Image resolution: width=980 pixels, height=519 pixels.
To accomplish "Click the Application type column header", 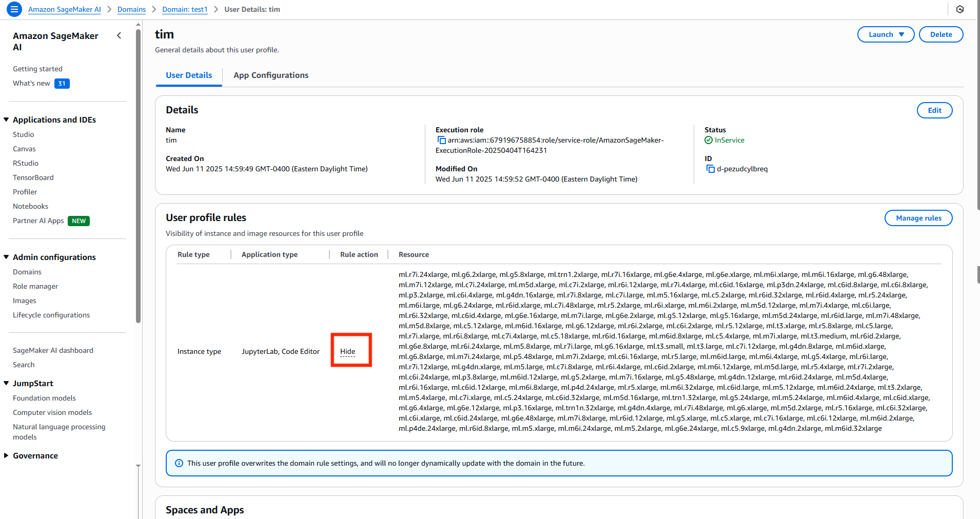I will [x=269, y=254].
